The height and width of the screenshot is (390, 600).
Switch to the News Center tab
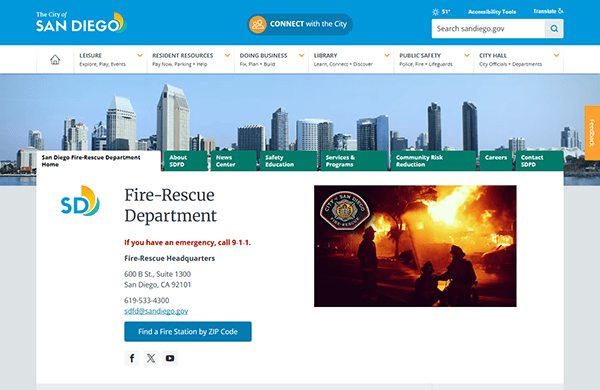[233, 161]
